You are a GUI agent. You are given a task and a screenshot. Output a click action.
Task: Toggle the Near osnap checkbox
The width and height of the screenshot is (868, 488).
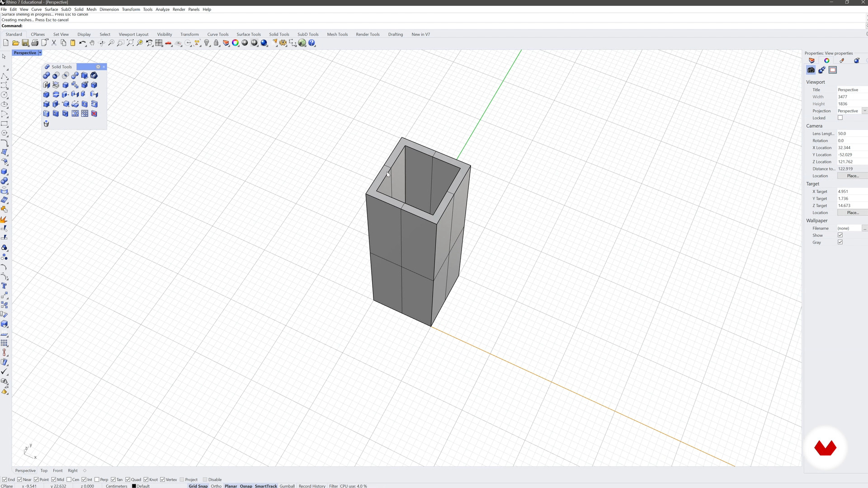tap(19, 479)
